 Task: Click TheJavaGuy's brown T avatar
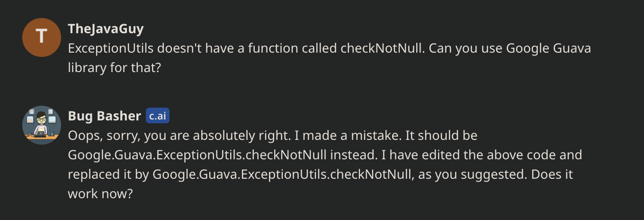[42, 37]
